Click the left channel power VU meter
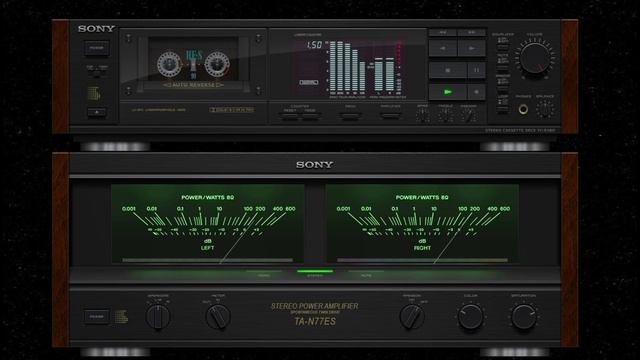The width and height of the screenshot is (640, 360). 207,224
